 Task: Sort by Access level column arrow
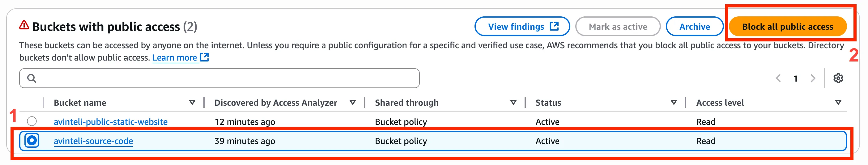click(838, 102)
